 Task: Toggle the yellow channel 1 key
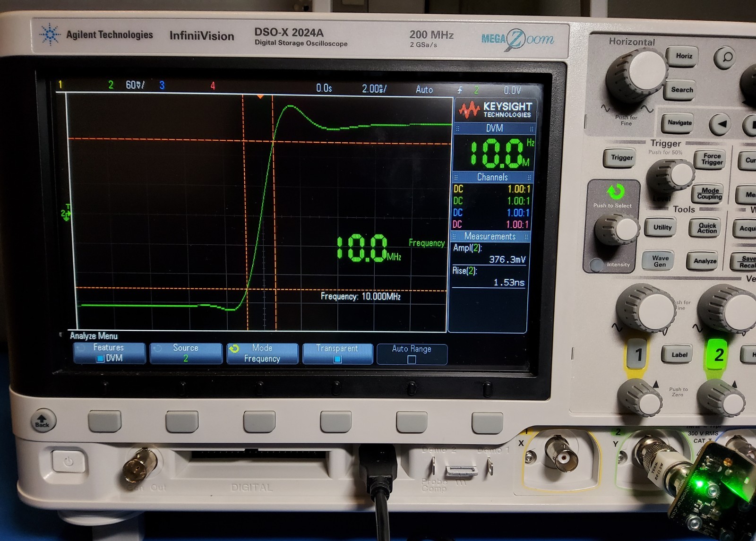tap(638, 354)
